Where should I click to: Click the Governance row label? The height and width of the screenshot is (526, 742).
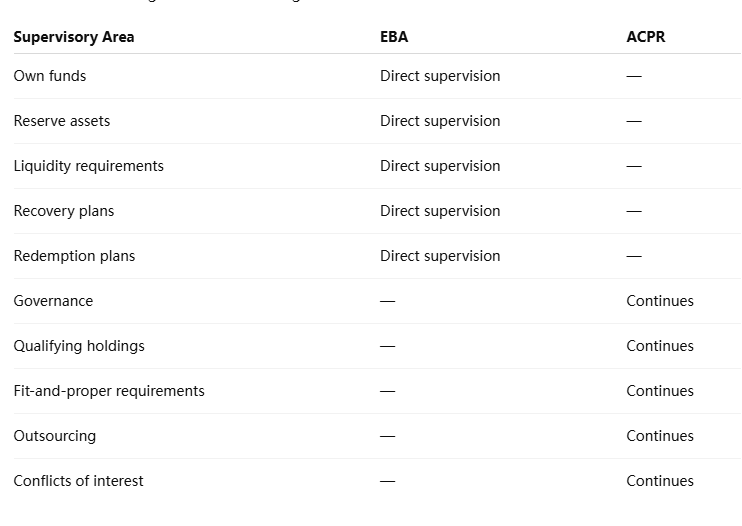point(53,301)
